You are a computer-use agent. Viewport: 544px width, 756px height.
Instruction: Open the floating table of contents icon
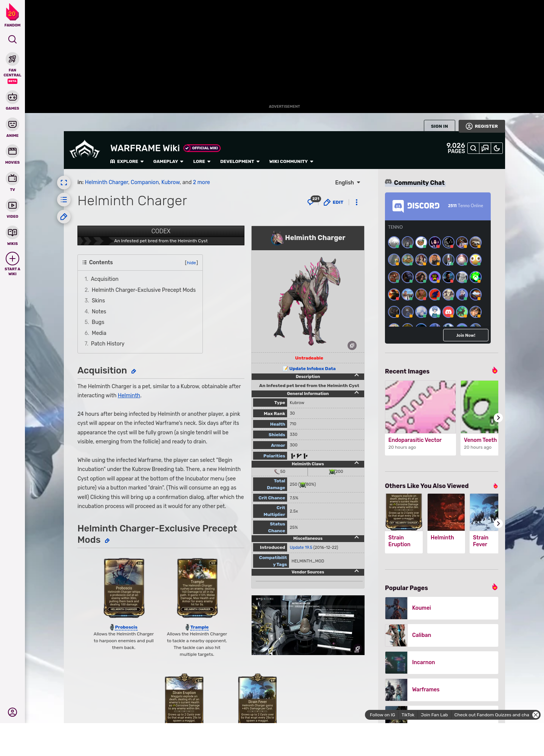64,200
